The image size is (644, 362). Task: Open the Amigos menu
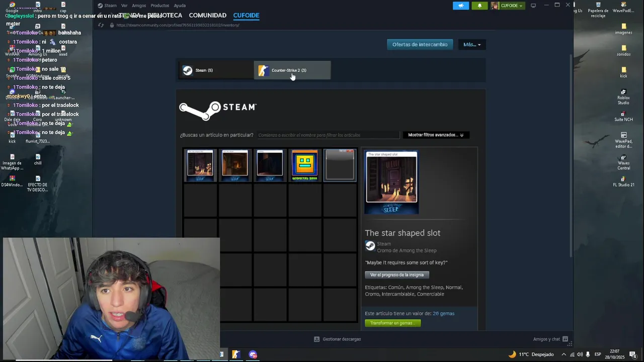pyautogui.click(x=139, y=6)
